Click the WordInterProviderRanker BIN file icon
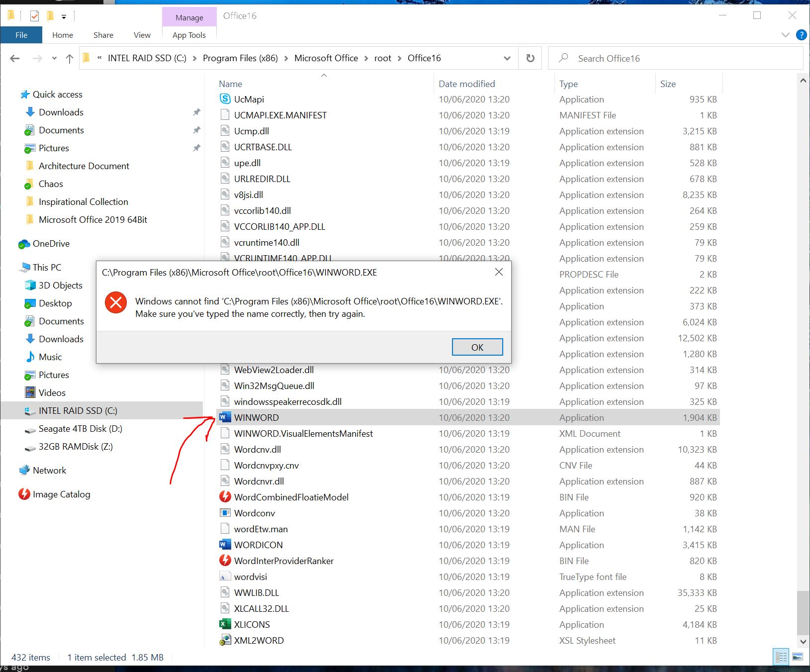The height and width of the screenshot is (672, 810). click(x=225, y=561)
